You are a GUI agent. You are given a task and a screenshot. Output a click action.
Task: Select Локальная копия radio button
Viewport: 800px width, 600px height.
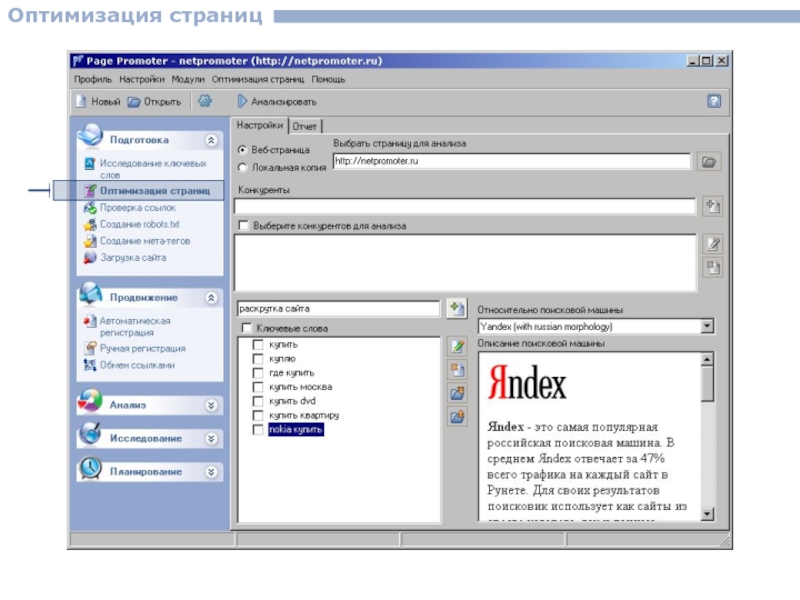click(x=242, y=167)
